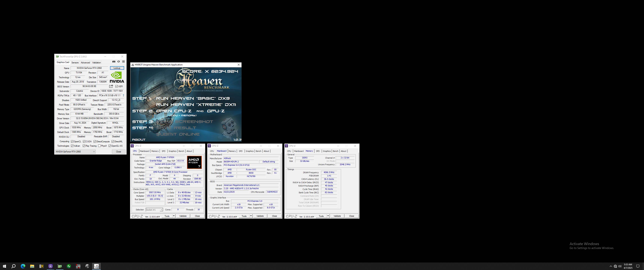644x270 pixels.
Task: Click Validate in the CPU-Z processor window
Action: (x=183, y=216)
